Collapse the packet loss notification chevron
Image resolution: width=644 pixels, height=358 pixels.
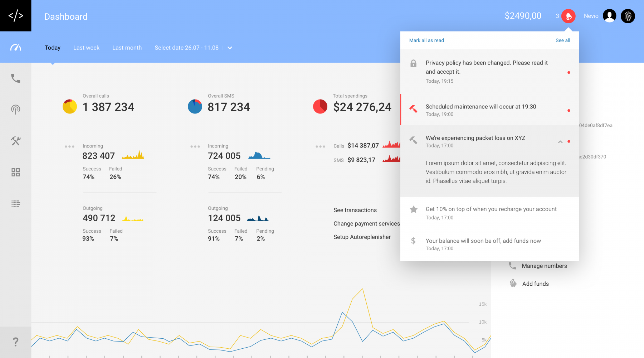(560, 142)
